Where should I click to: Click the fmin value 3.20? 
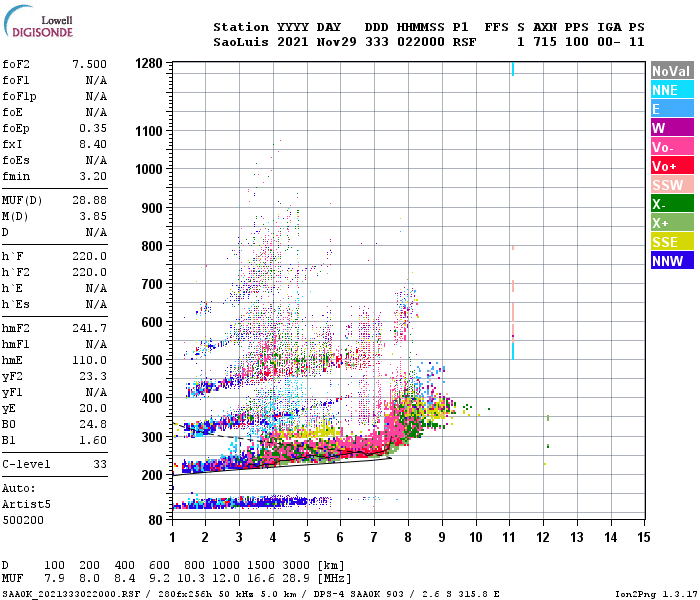93,176
